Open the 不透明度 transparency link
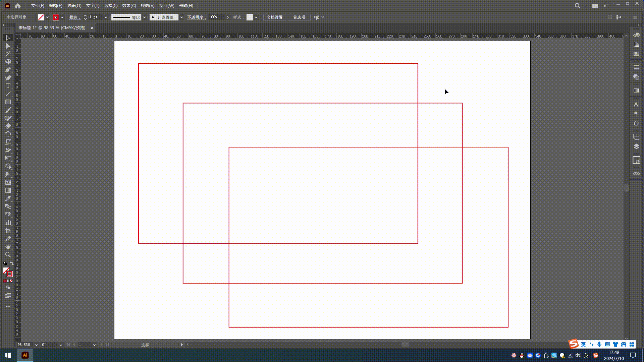Viewport: 644px width, 362px height. pos(197,17)
